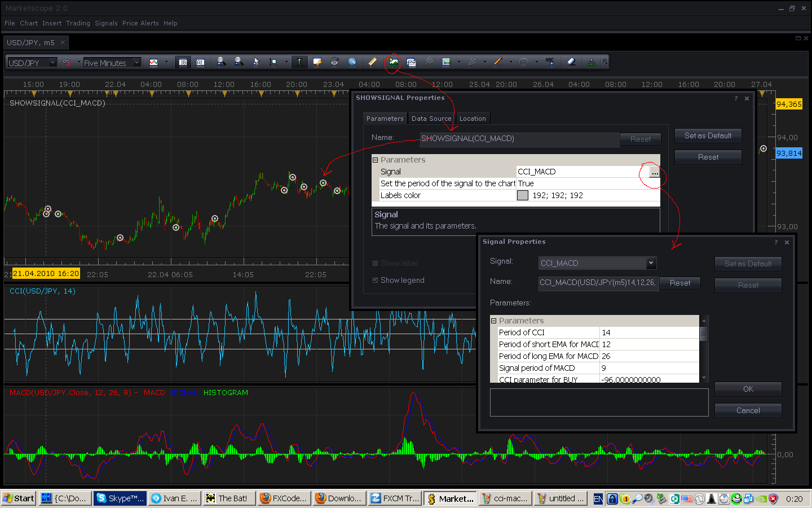Open the Signals menu

[106, 23]
